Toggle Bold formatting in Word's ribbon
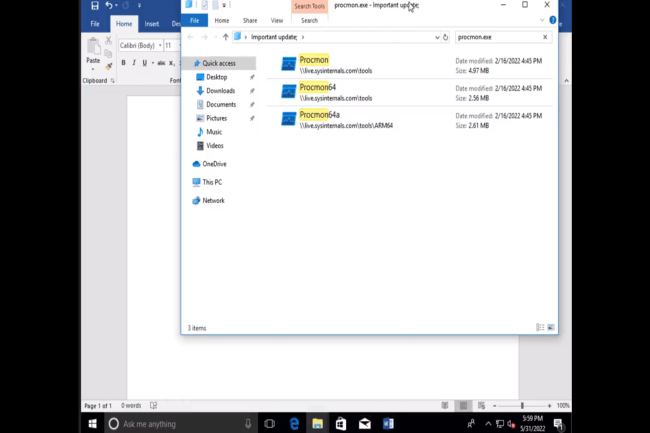 coord(123,63)
